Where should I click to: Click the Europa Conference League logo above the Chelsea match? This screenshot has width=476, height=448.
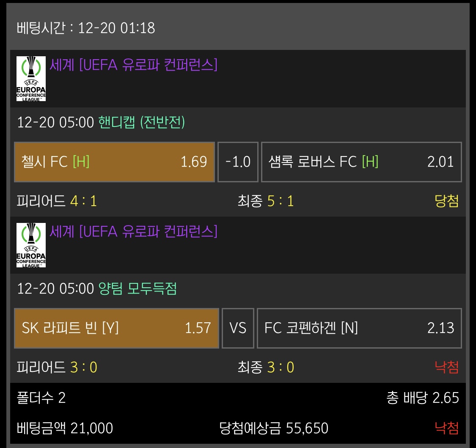point(31,79)
